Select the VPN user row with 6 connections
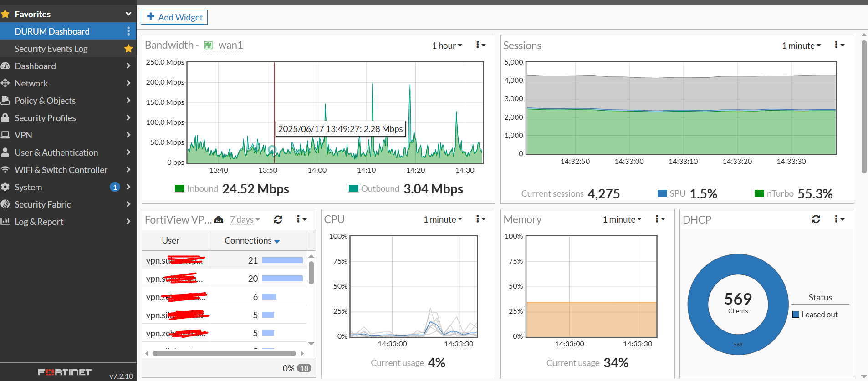Screen dimensions: 868x381 click(x=225, y=296)
